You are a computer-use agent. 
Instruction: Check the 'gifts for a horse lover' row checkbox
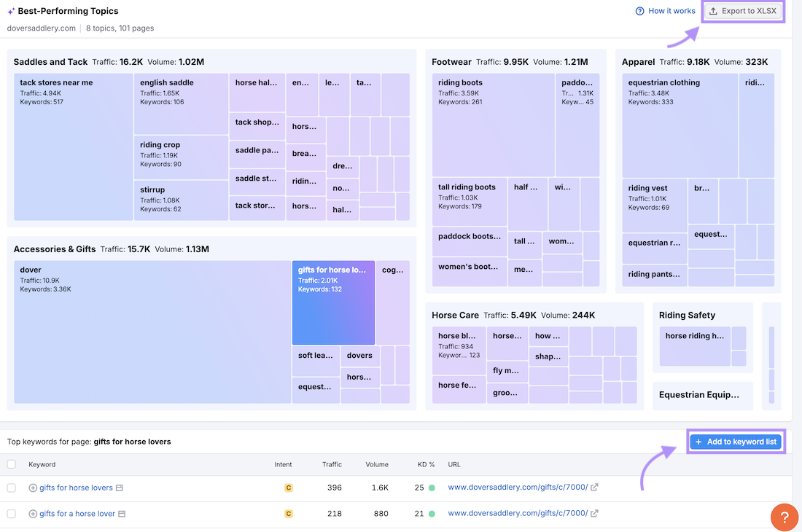11,514
